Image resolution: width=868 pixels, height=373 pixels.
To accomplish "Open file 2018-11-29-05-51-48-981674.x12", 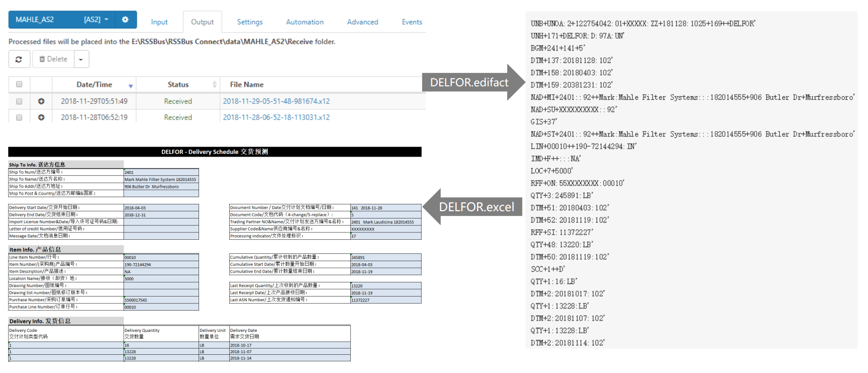I will [276, 101].
